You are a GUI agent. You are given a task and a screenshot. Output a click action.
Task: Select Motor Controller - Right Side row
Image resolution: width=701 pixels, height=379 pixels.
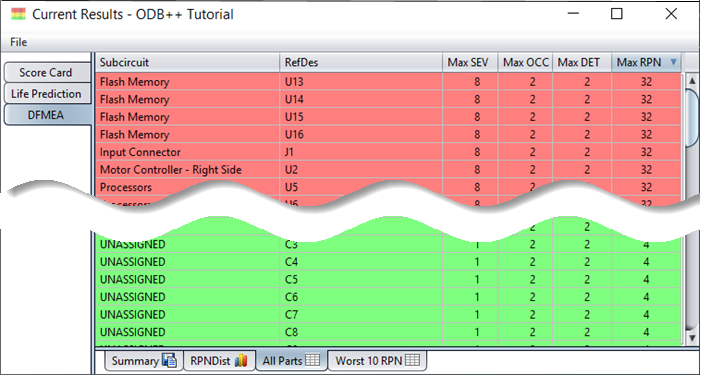[389, 169]
